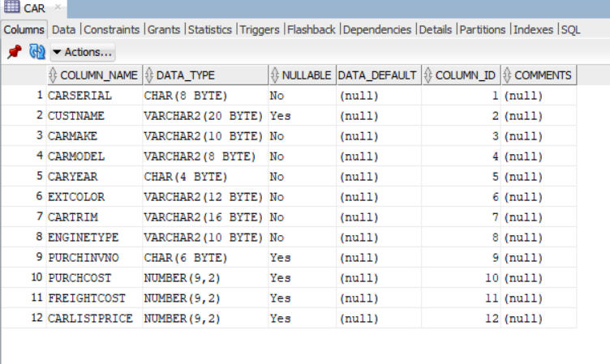Select the CARSERIAL column name cell
This screenshot has width=610, height=364.
point(95,96)
